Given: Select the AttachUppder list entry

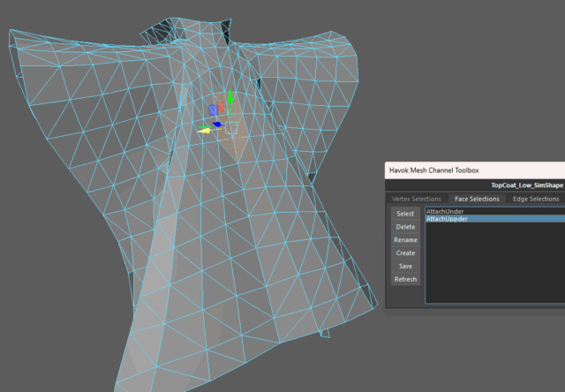Looking at the screenshot, I should tap(447, 219).
